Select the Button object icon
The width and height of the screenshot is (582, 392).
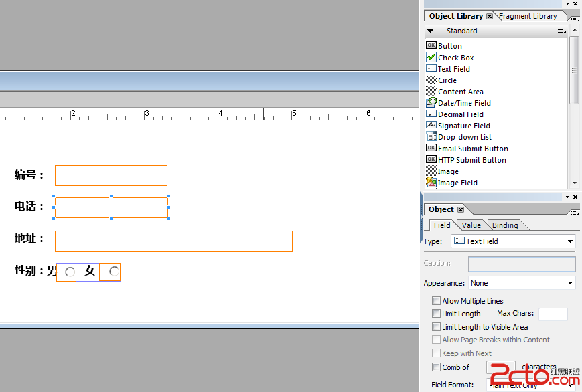[x=431, y=45]
